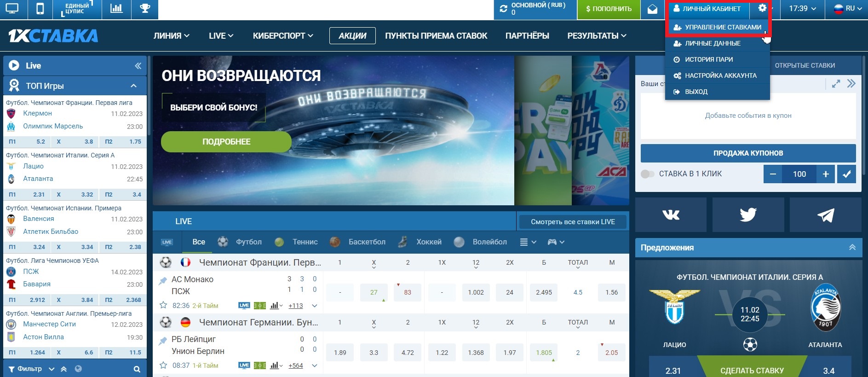Click the ПОДРОБНЕЕ banner button
This screenshot has width=868, height=377.
coord(226,142)
